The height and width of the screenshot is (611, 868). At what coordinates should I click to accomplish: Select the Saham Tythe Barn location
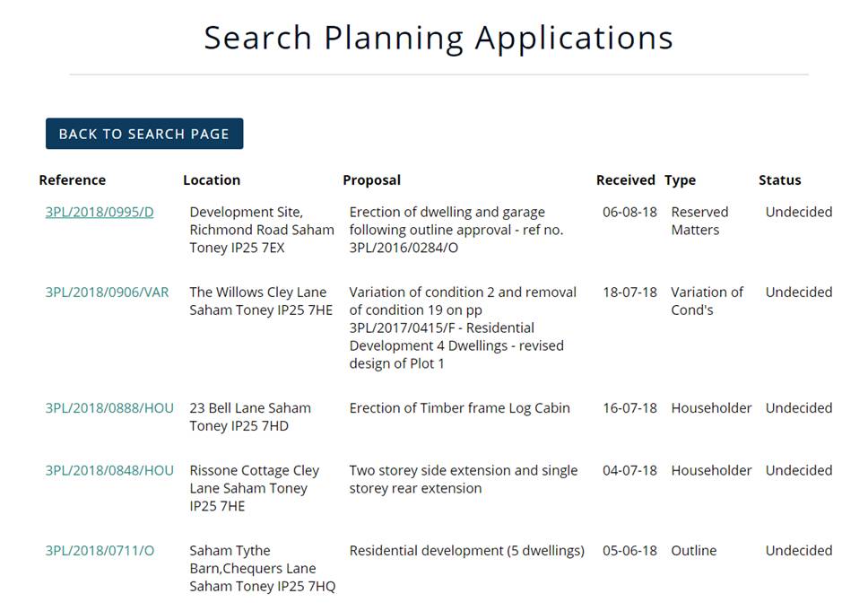[263, 569]
